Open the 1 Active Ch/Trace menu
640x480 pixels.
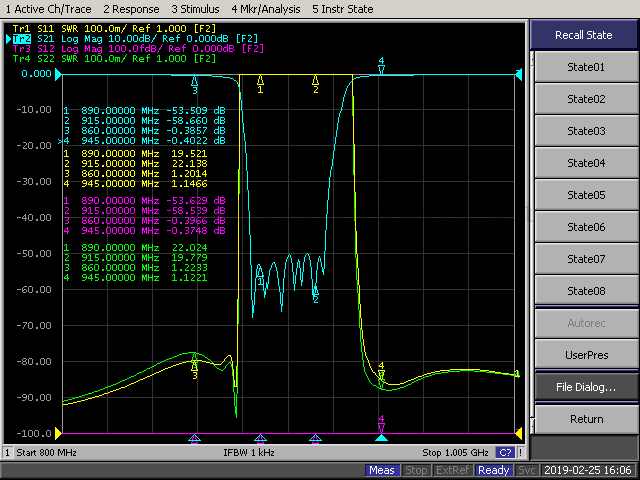click(x=48, y=9)
